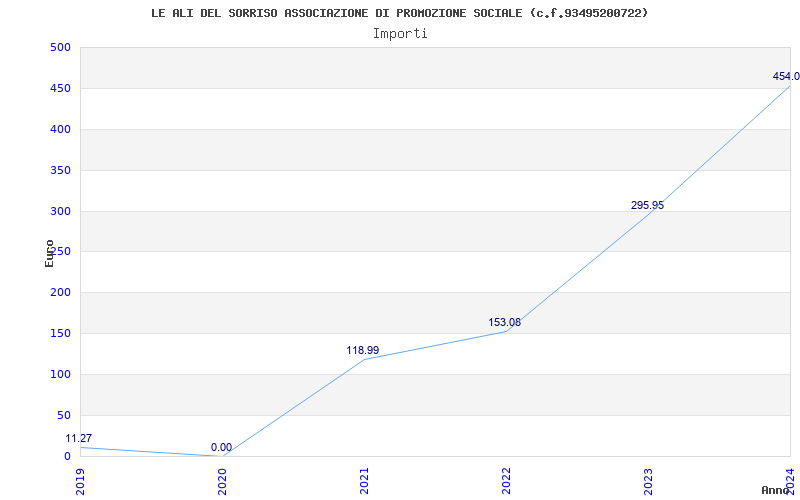The height and width of the screenshot is (500, 800).
Task: Click the 2020 x-axis label
Action: point(222,481)
